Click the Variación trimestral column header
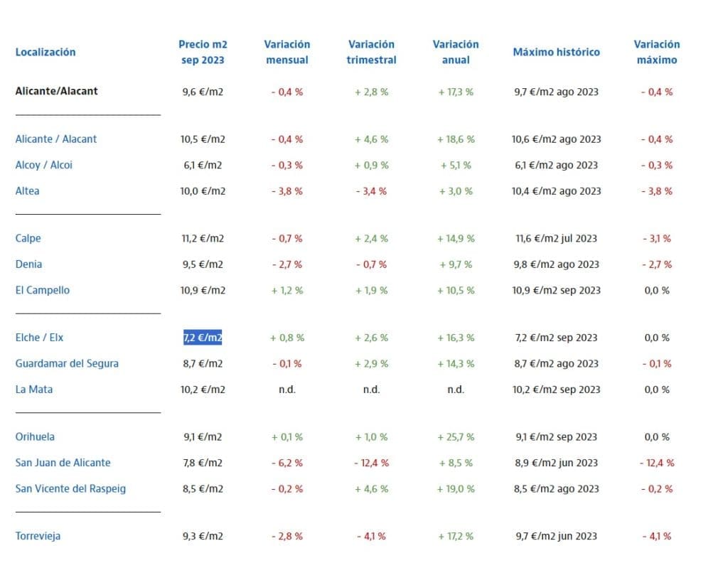728x563 pixels. click(x=371, y=52)
